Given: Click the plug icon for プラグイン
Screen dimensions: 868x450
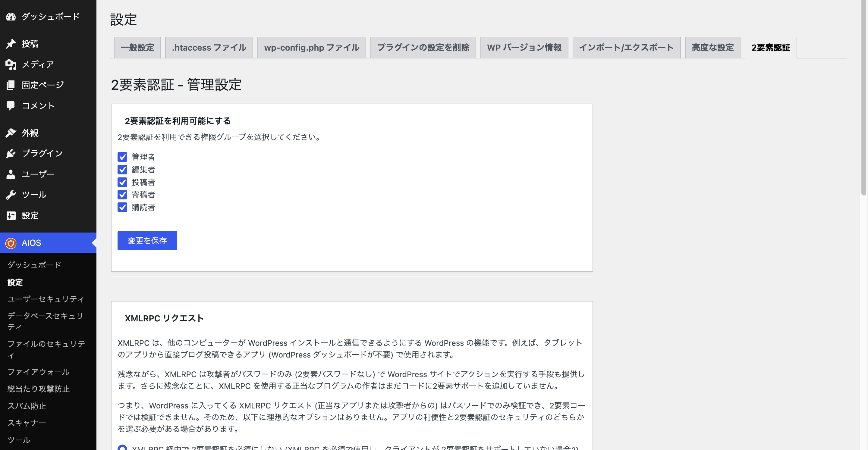Looking at the screenshot, I should point(11,154).
